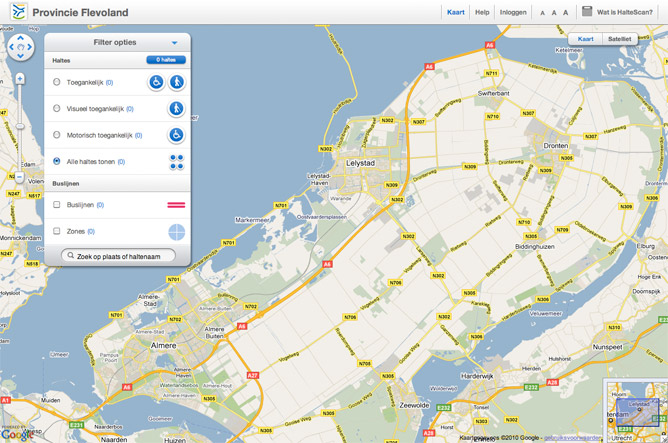Click the Zoek op plaats of haltenaam field
Screen dimensions: 668x443
[118, 256]
